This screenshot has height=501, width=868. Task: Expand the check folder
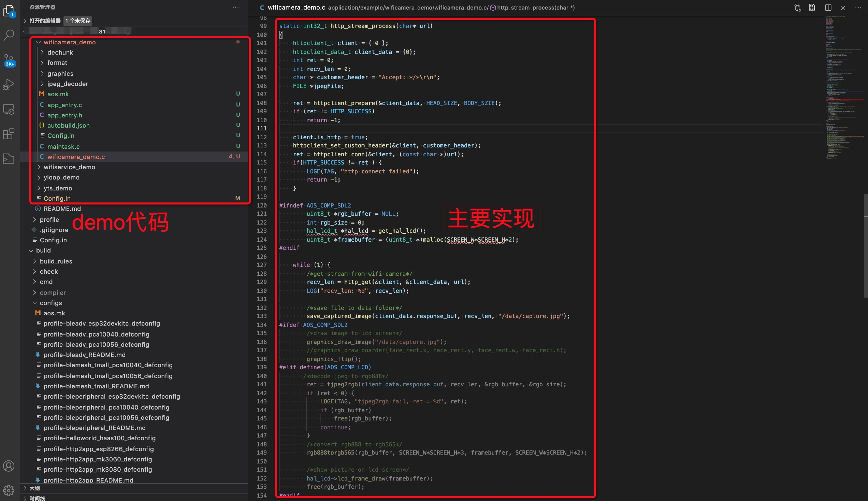pyautogui.click(x=35, y=271)
